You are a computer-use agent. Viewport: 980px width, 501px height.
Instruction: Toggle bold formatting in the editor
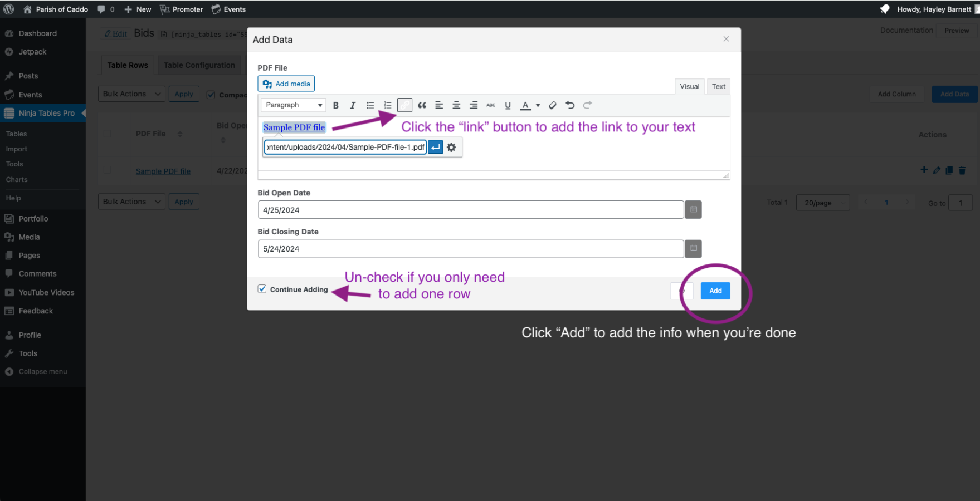click(x=335, y=105)
